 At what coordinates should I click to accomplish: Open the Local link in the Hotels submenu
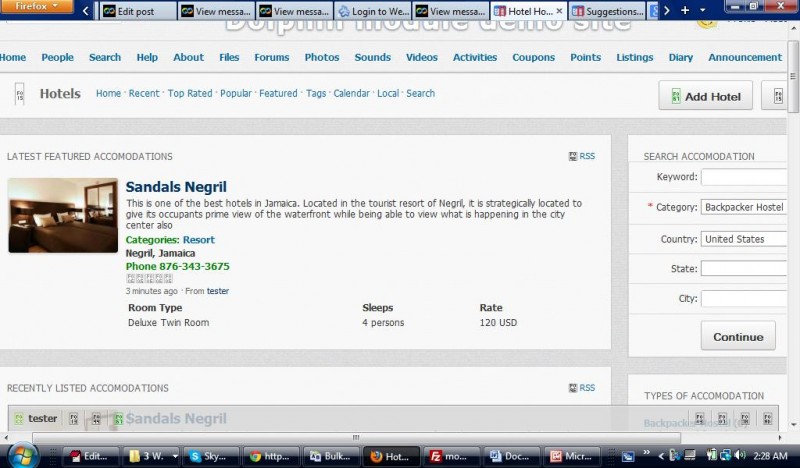[388, 93]
